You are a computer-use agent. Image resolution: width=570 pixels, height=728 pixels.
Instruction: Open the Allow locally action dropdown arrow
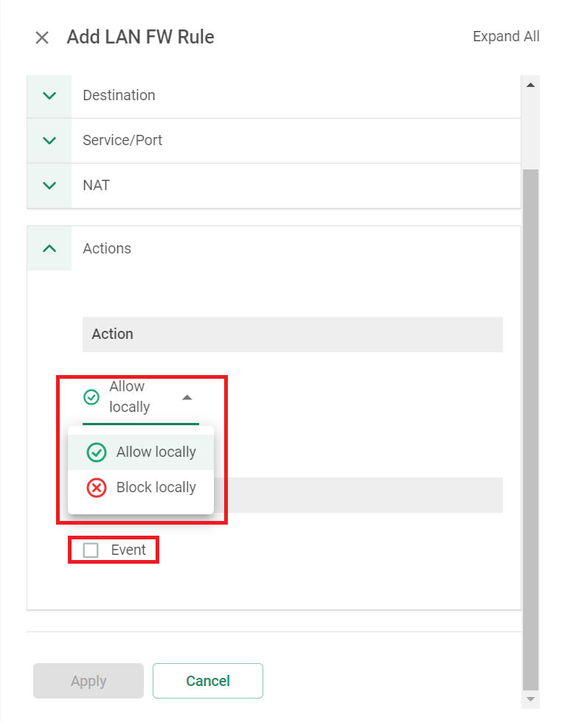[187, 397]
